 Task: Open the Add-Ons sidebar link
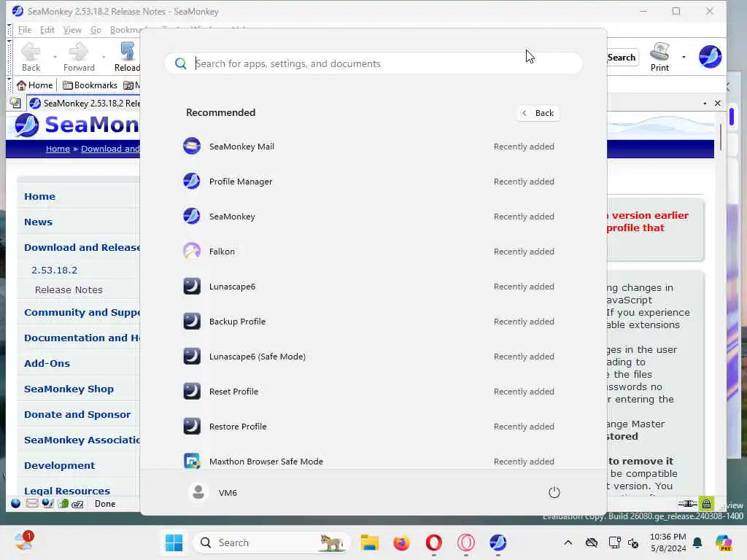click(x=47, y=363)
